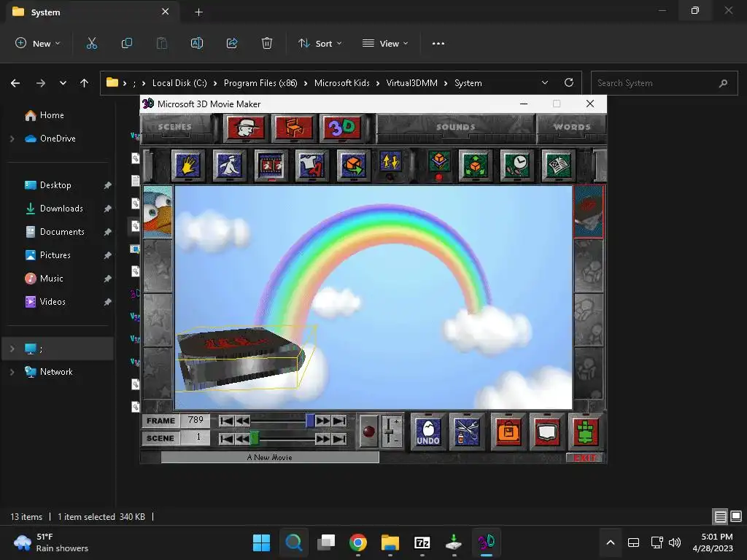Viewport: 747px width, 560px height.
Task: Open the Actors browser (man with hat)
Action: pyautogui.click(x=246, y=128)
